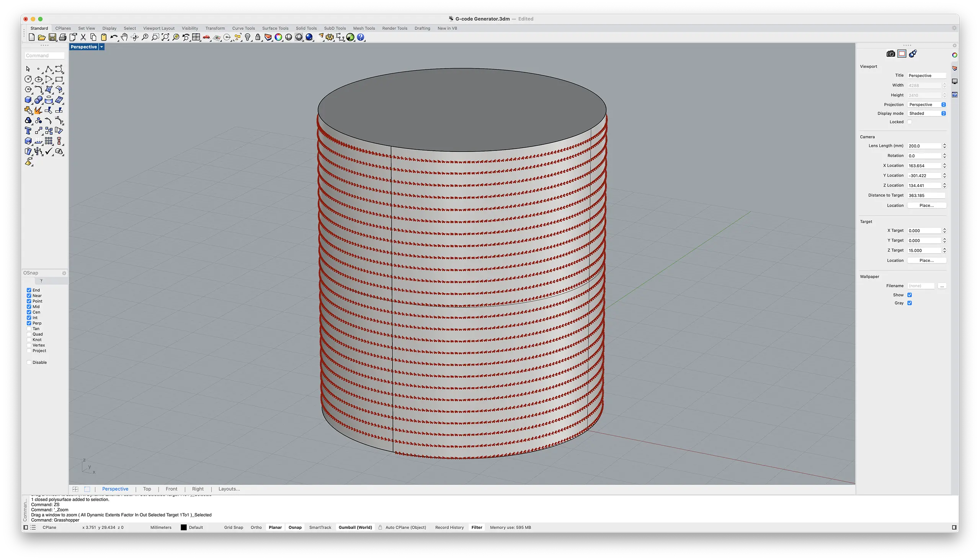Click camera Location Place button

click(926, 206)
